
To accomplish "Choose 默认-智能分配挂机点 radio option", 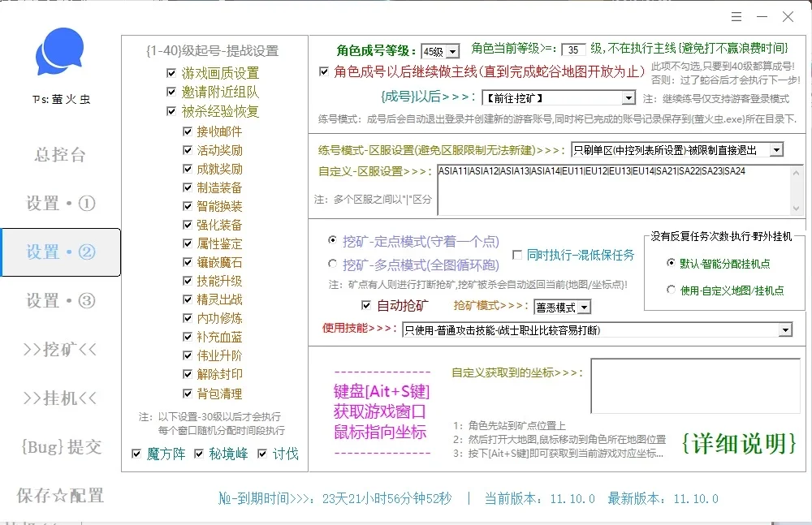I will click(x=671, y=263).
